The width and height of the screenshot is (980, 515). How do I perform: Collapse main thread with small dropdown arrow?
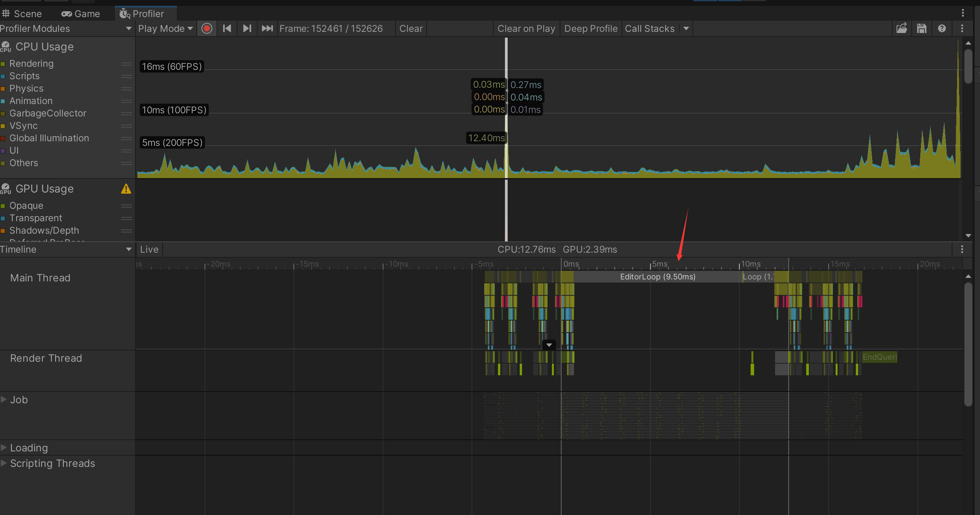pyautogui.click(x=549, y=345)
